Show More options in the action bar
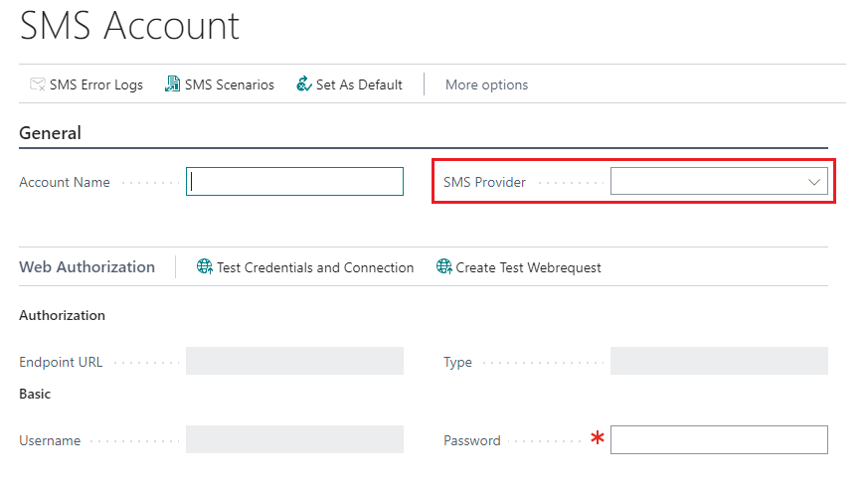 486,84
